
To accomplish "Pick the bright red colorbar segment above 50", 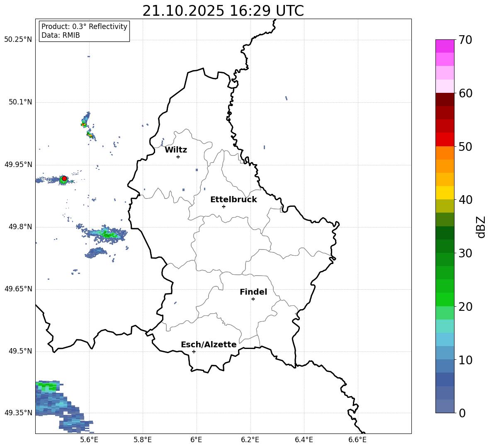I will tap(445, 140).
